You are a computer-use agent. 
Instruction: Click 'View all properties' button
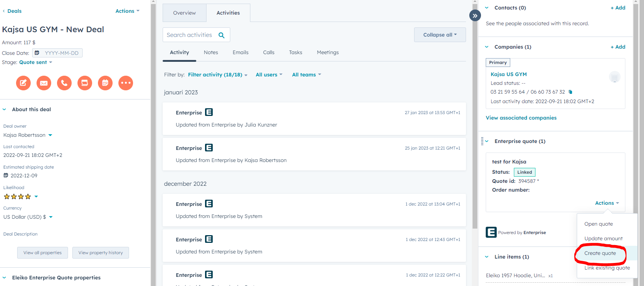[42, 253]
